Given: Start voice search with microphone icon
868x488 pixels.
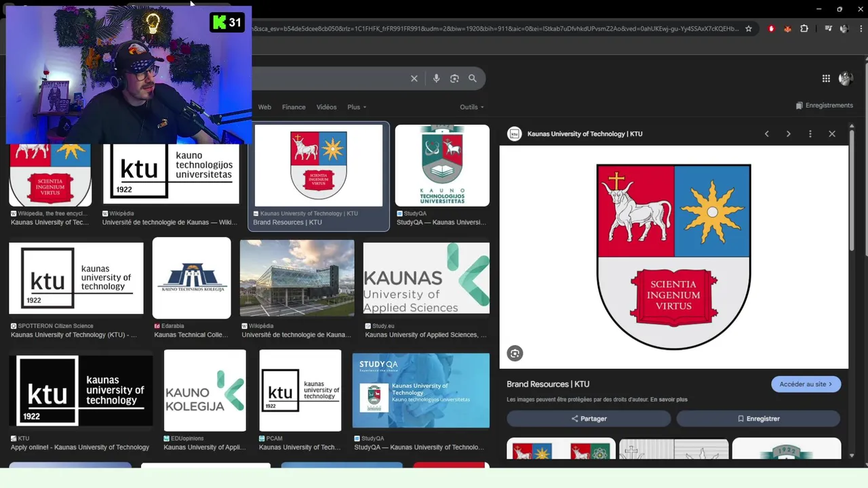Looking at the screenshot, I should click(x=436, y=79).
